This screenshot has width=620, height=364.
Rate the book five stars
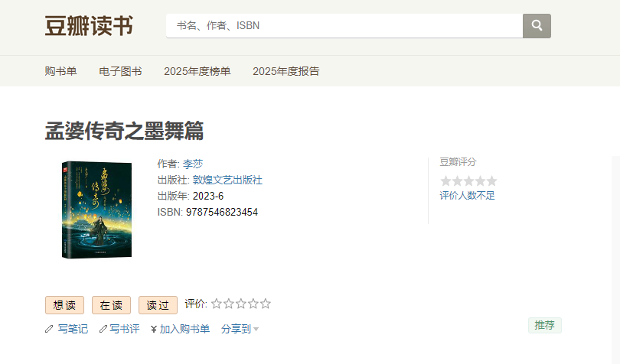266,304
